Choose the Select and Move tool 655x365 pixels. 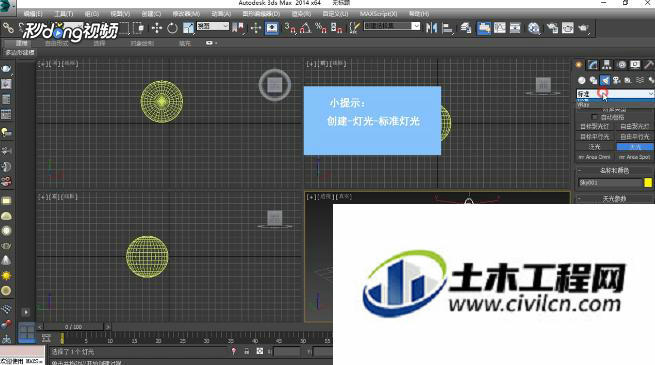pos(157,28)
